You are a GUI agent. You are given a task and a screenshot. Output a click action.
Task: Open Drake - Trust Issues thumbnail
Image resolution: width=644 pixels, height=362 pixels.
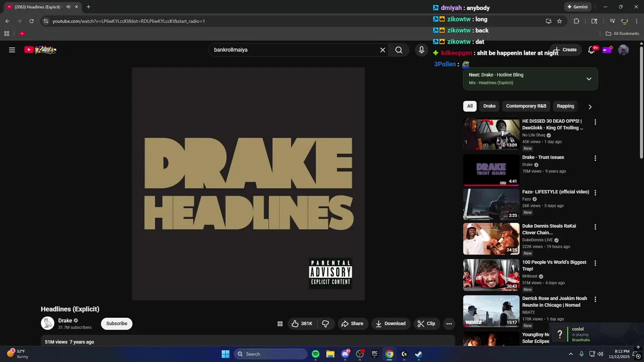tap(491, 170)
